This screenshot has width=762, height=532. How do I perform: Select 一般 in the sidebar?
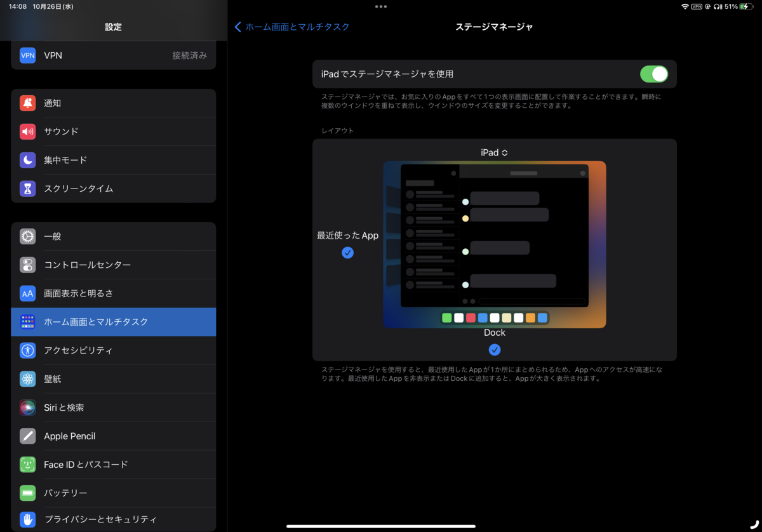point(114,236)
